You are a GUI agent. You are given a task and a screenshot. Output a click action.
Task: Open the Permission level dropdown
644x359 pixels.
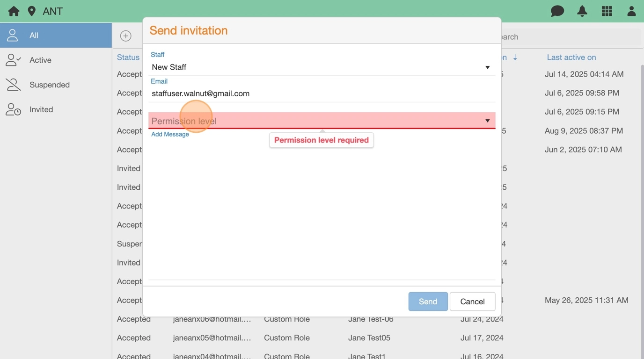[x=487, y=121]
